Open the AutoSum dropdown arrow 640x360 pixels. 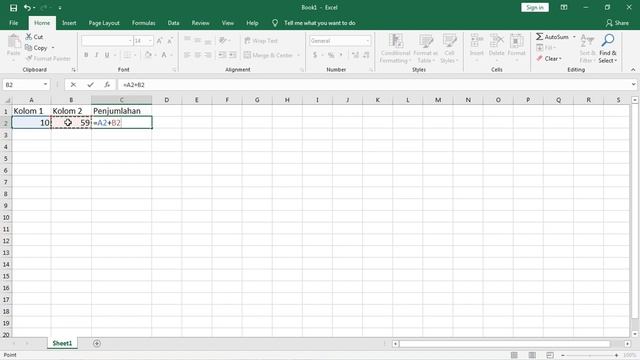pos(574,37)
